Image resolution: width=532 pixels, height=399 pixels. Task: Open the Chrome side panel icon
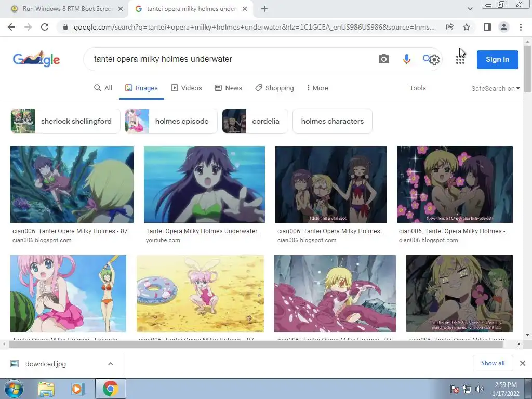(487, 27)
